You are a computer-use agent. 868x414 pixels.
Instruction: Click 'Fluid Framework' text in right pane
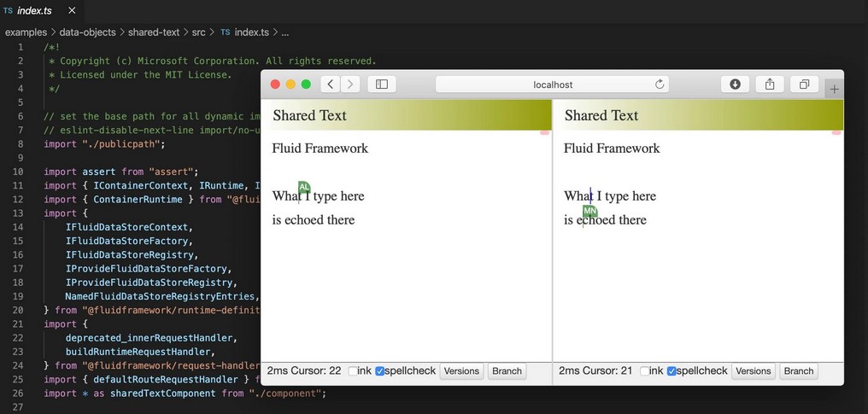612,149
